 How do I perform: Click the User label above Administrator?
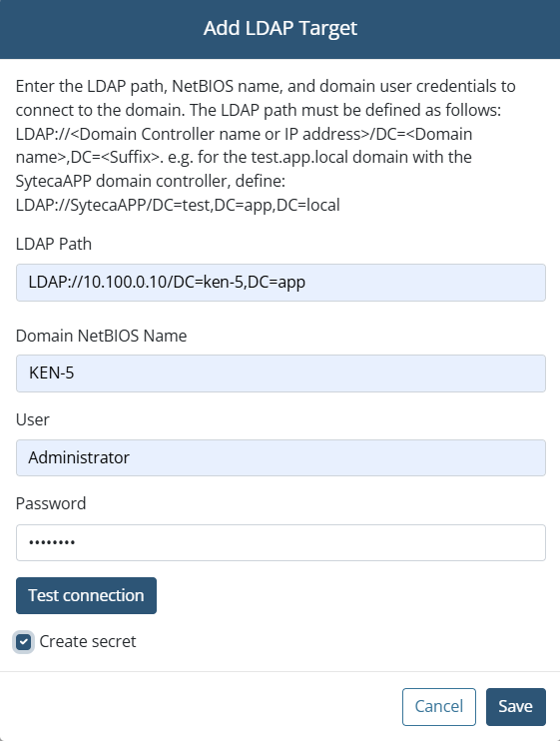click(x=33, y=419)
